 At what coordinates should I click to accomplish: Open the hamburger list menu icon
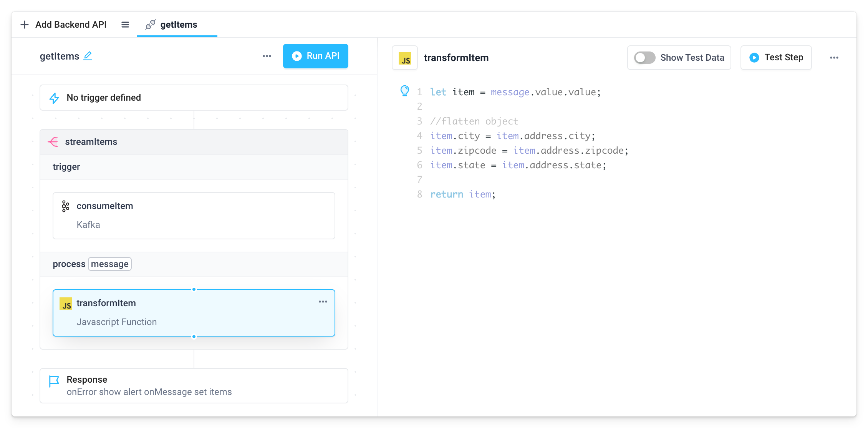click(125, 25)
